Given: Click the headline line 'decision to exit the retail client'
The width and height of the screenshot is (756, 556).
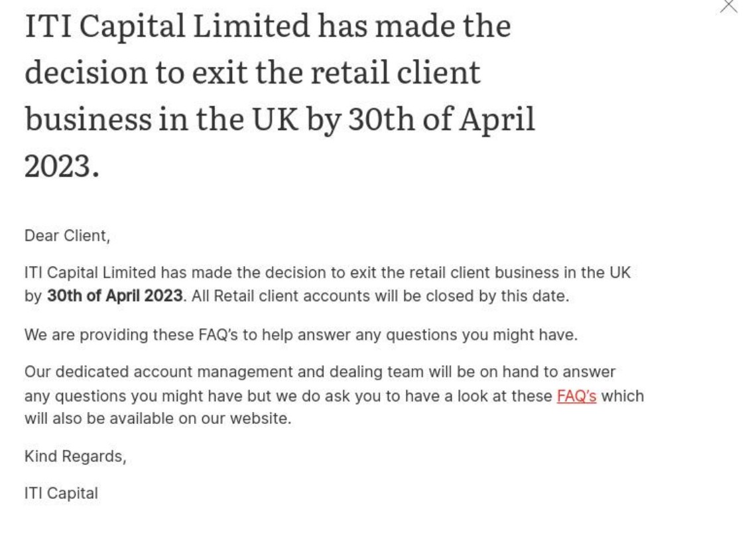Looking at the screenshot, I should [252, 73].
